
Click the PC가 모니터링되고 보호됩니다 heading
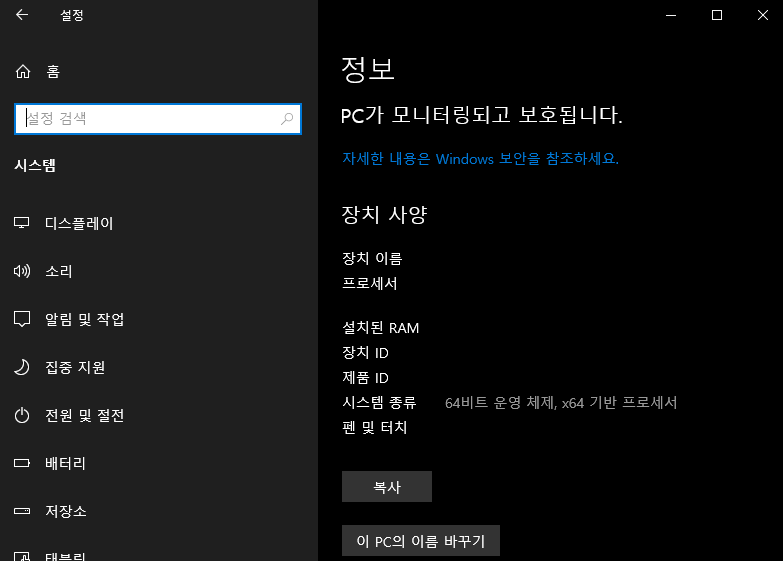point(482,115)
